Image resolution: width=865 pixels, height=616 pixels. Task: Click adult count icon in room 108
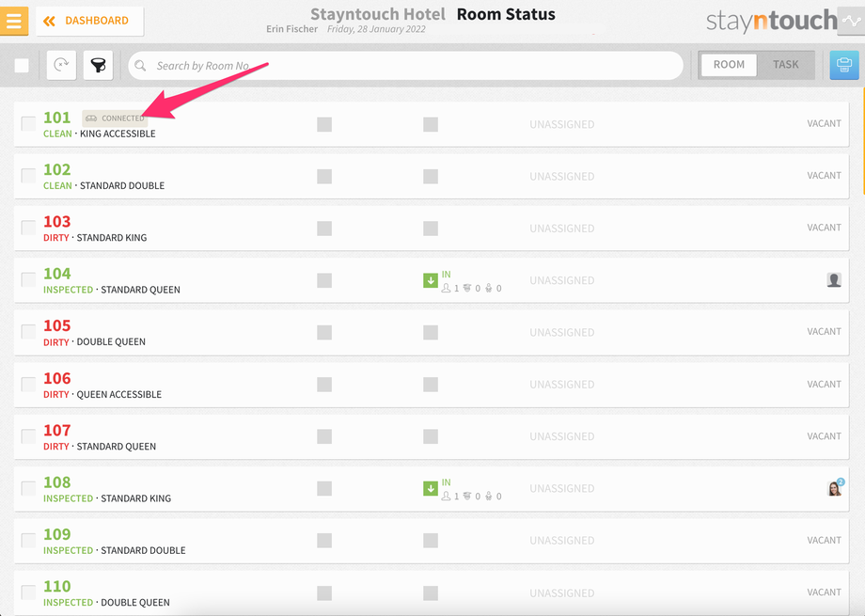point(446,496)
